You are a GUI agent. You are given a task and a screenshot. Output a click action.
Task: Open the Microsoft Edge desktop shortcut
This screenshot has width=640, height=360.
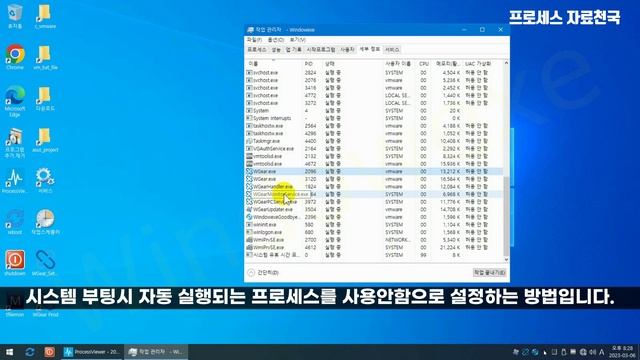tap(15, 101)
